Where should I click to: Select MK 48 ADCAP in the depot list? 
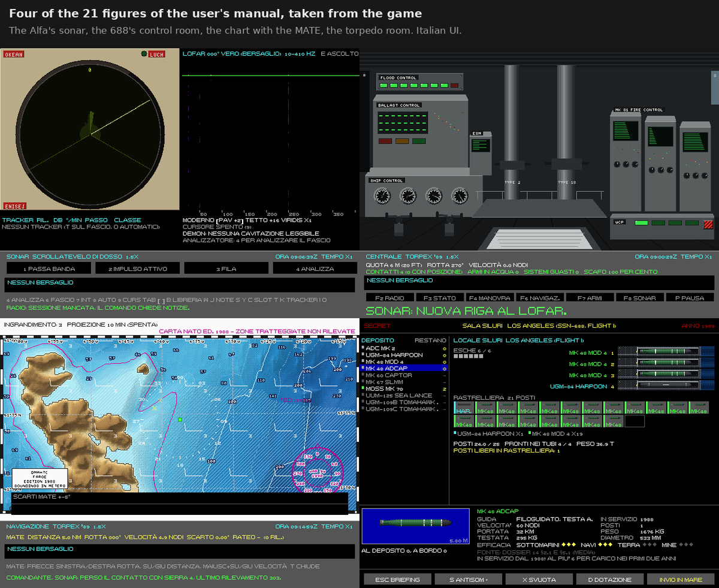coord(403,368)
